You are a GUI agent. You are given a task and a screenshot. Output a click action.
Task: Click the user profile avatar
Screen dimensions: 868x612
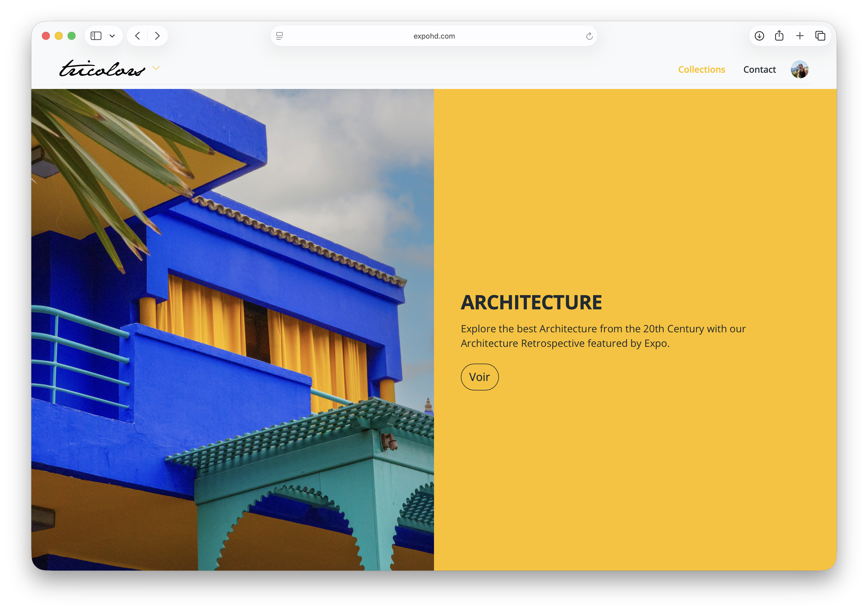click(799, 70)
